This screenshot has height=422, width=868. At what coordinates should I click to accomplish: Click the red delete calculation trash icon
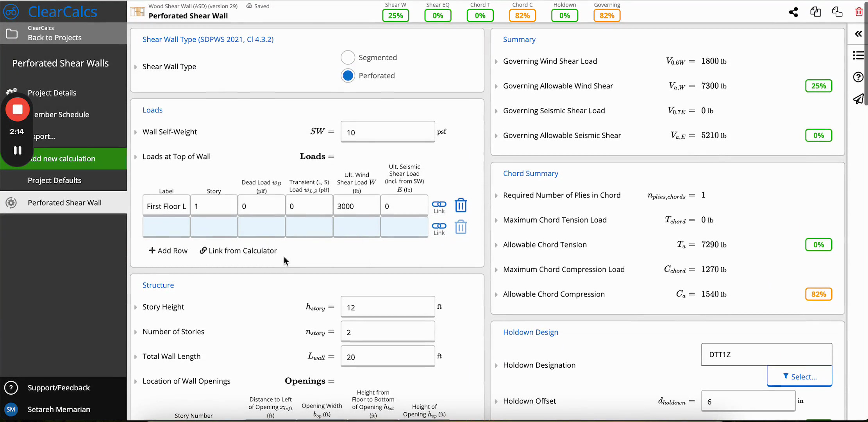(859, 12)
